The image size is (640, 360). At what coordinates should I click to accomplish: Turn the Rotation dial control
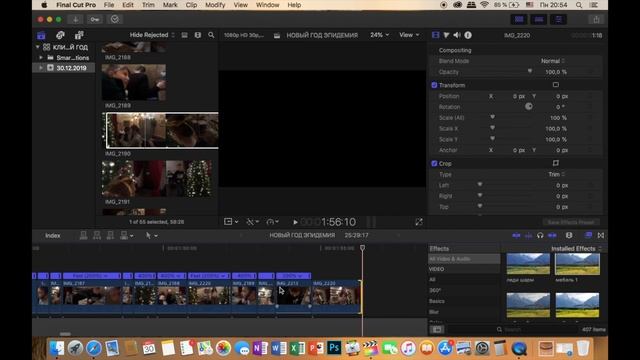529,107
